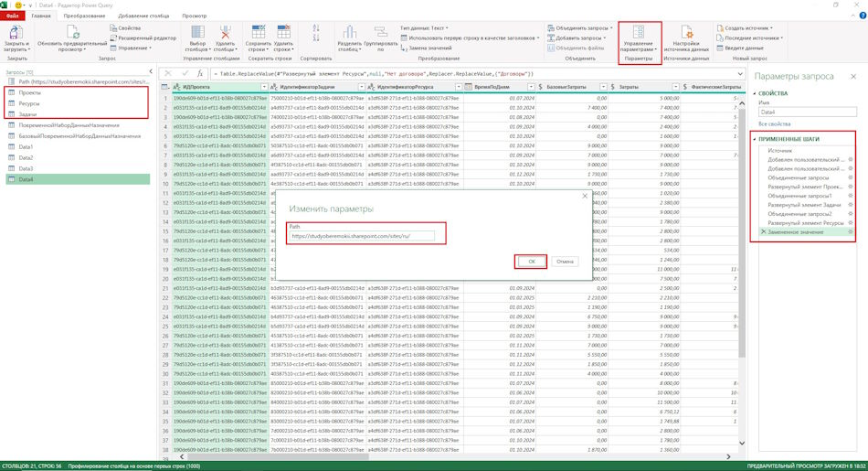Open the Advanced Editor (Расширенный редактор)

pos(143,37)
